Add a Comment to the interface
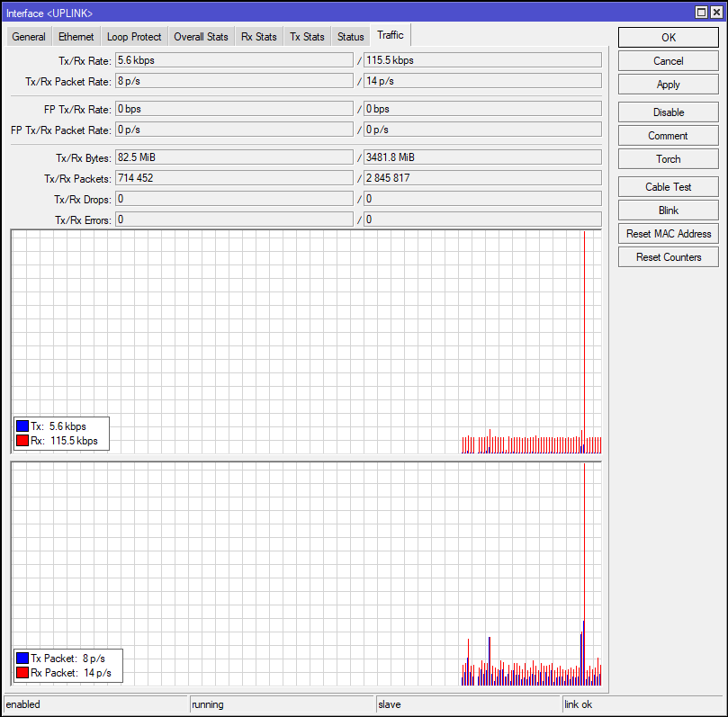Viewport: 728px width, 717px height. 668,136
